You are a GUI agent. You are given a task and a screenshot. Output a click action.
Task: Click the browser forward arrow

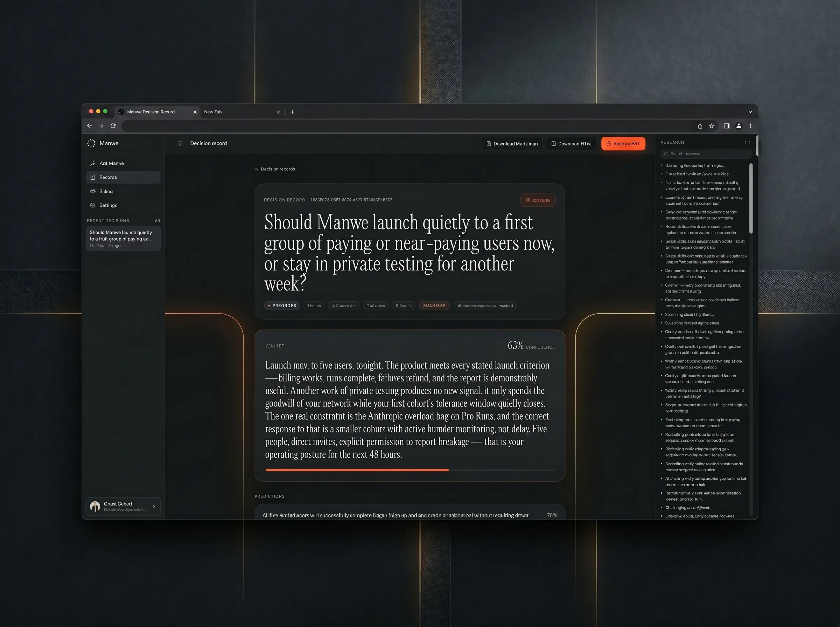click(x=101, y=126)
